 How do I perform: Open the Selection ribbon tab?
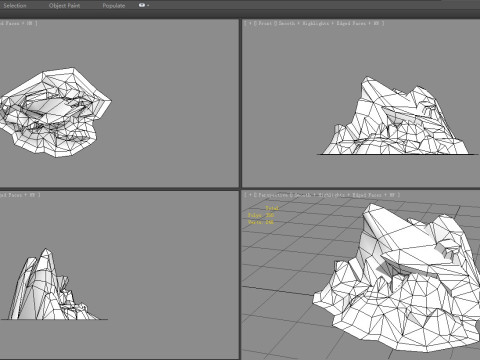pyautogui.click(x=15, y=6)
